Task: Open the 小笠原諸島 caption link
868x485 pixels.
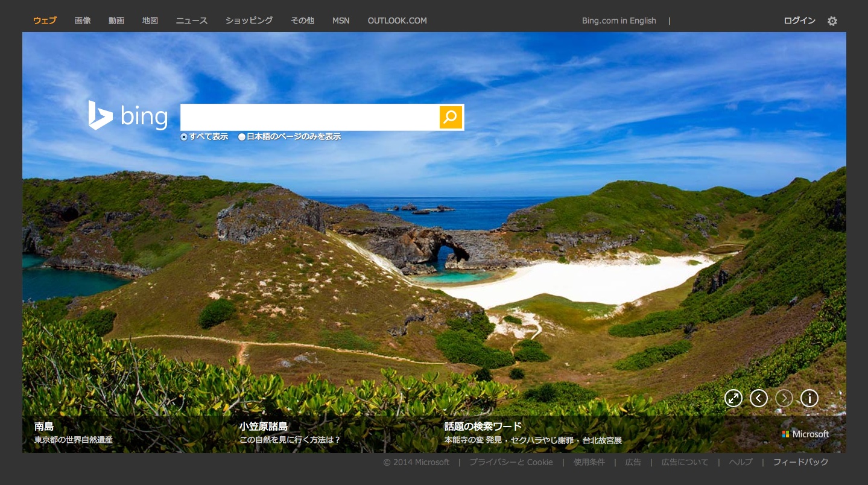Action: pyautogui.click(x=263, y=426)
